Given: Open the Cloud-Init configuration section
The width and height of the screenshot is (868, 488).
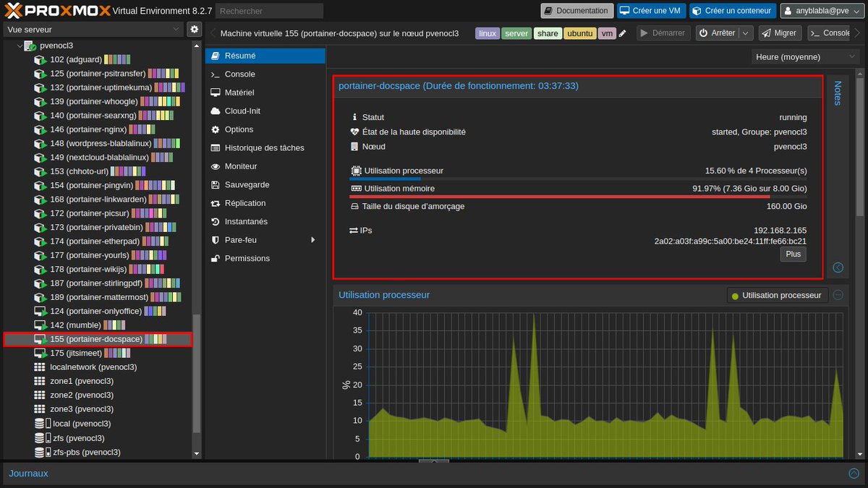Looking at the screenshot, I should (x=239, y=111).
